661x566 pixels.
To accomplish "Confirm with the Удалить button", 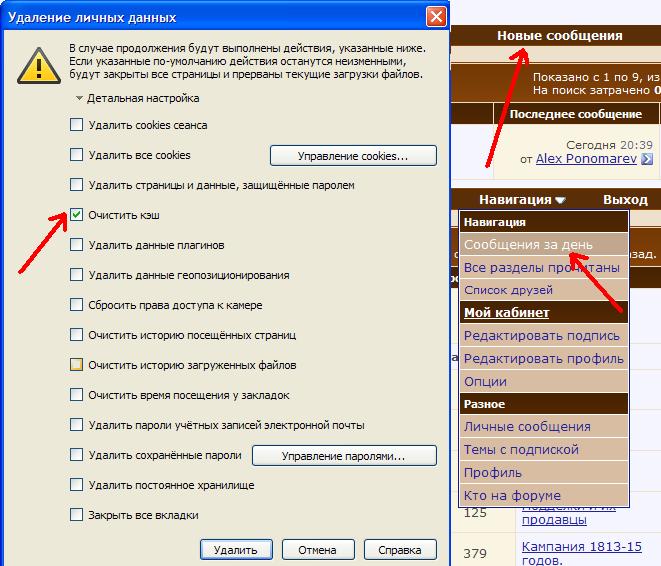I will pos(236,550).
